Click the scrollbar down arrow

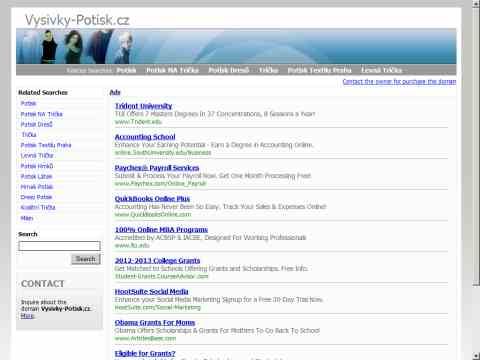click(x=476, y=356)
